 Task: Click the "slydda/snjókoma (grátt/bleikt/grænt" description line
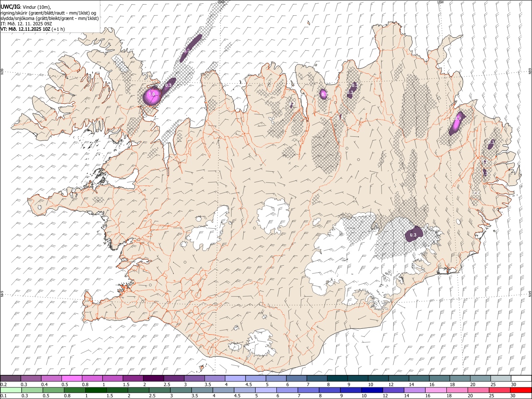point(49,18)
